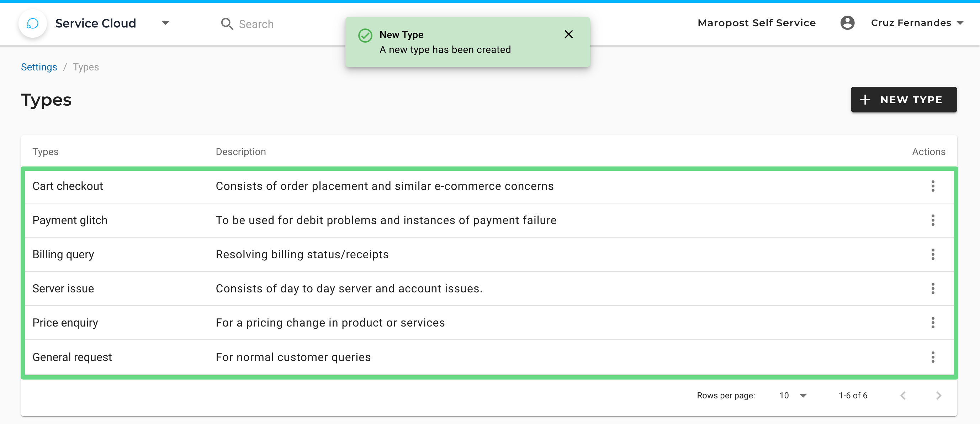Click the Service Cloud chat logo icon
The image size is (980, 424).
(33, 23)
